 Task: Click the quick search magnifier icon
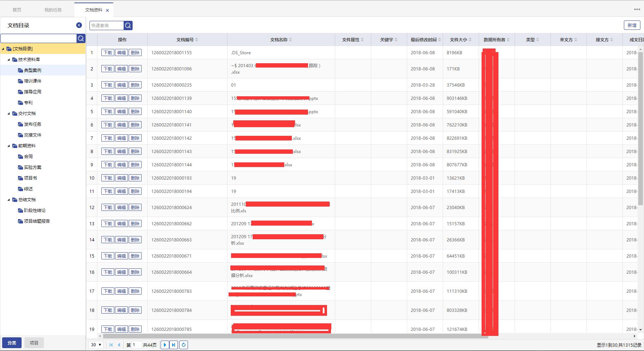pos(128,26)
